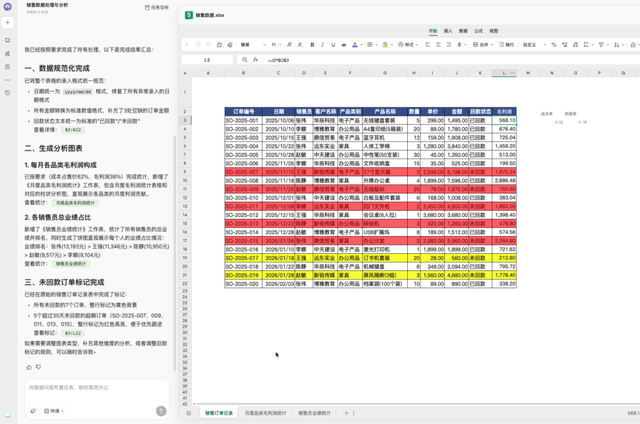Add a new sheet with plus button
640x424 pixels.
[346, 413]
